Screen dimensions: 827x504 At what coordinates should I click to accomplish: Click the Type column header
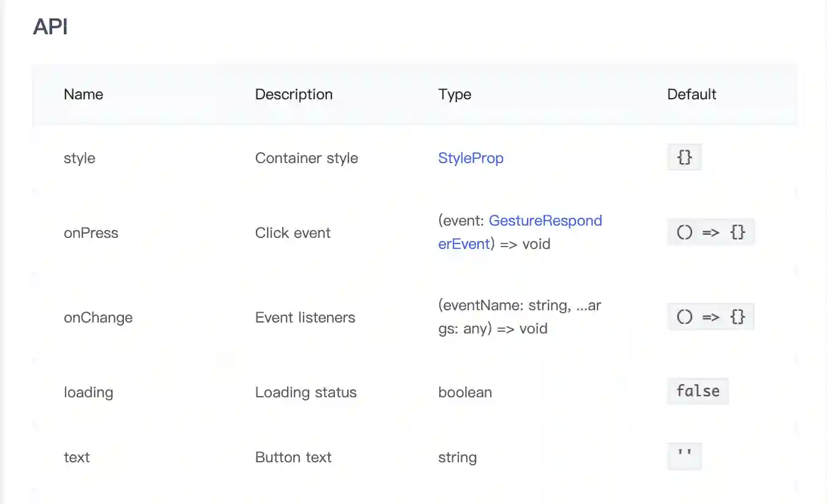pyautogui.click(x=455, y=94)
